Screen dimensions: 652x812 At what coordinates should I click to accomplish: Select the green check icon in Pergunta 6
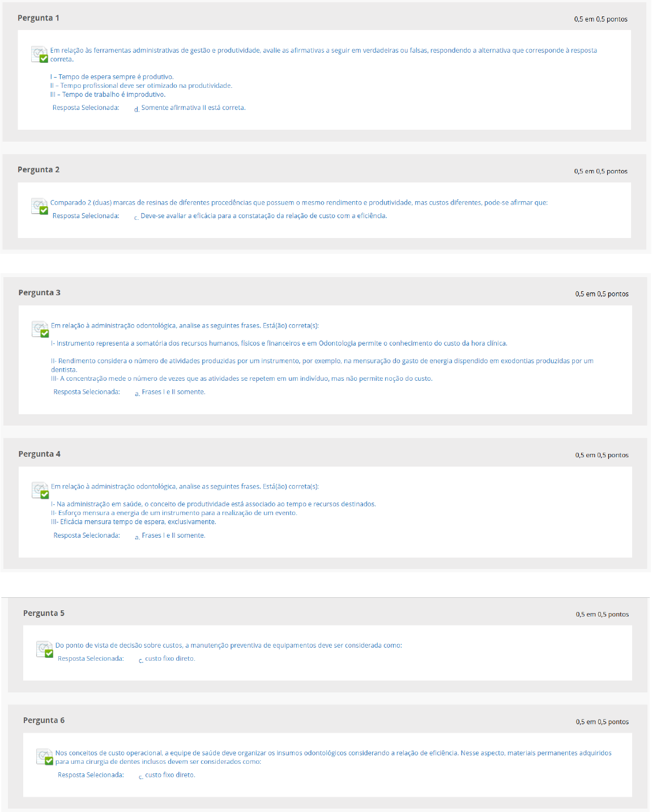45,756
